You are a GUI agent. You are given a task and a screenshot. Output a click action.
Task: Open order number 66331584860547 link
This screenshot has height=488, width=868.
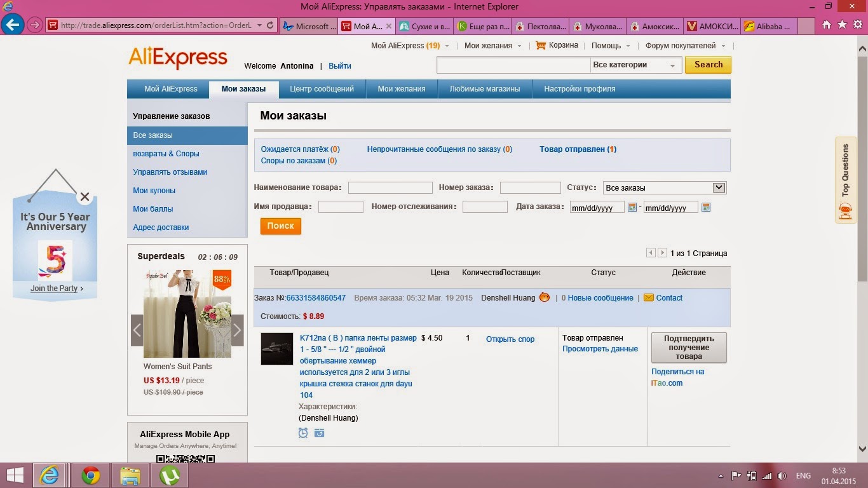click(316, 298)
